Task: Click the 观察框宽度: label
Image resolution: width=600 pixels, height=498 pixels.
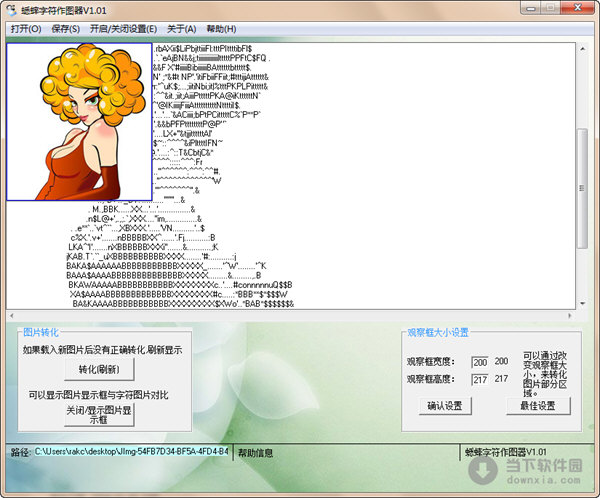Action: click(430, 362)
